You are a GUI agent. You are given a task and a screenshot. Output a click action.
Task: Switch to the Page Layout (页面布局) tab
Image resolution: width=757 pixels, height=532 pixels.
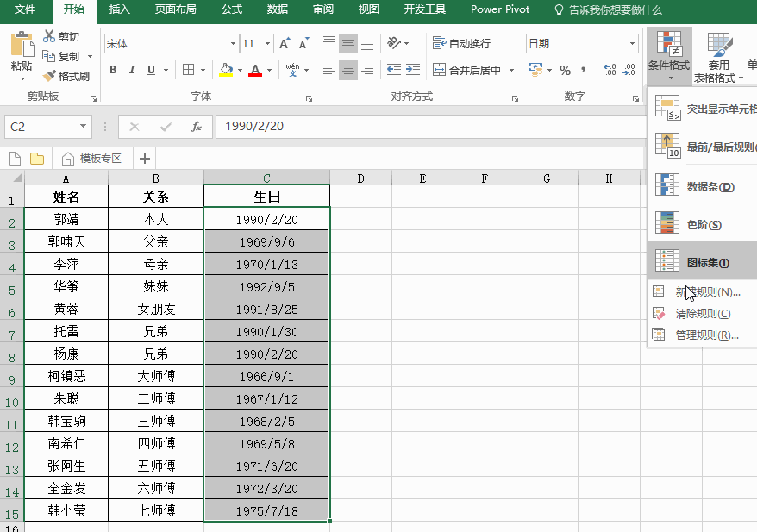tap(175, 9)
